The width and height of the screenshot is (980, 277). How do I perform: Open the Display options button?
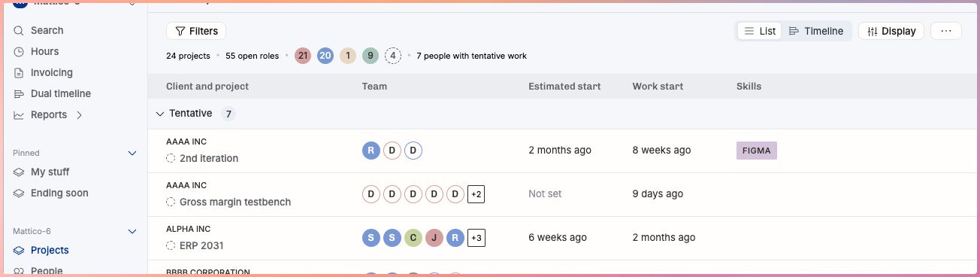(x=891, y=31)
